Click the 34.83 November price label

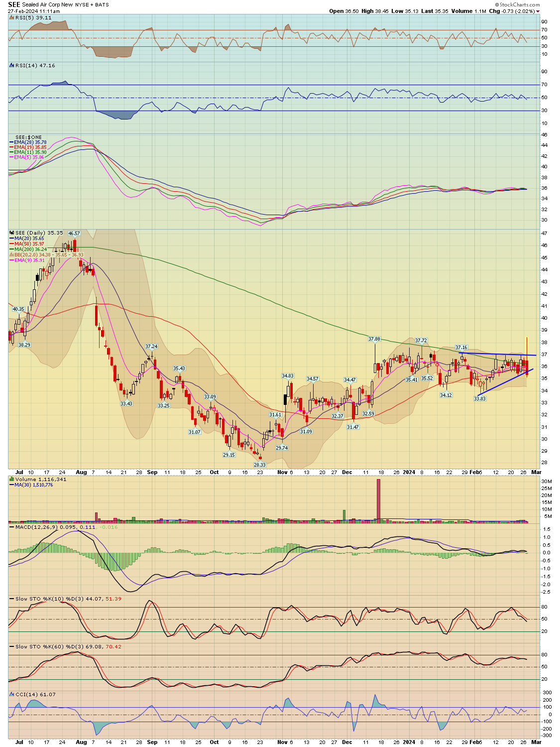[288, 376]
